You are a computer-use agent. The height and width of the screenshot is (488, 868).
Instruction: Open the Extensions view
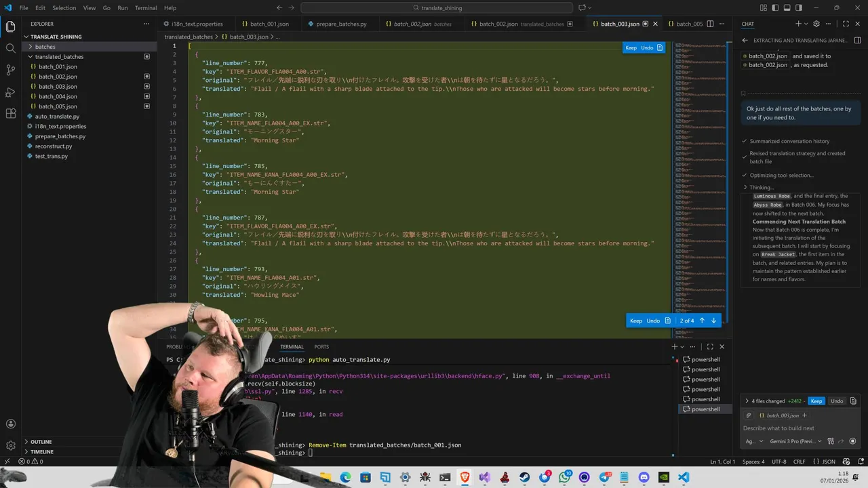10,113
